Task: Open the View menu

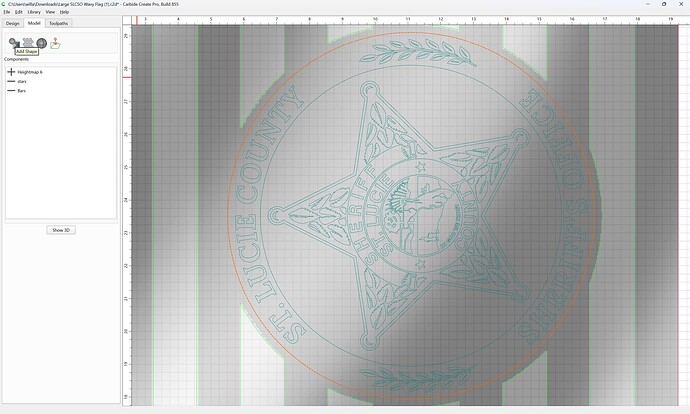Action: click(x=51, y=12)
